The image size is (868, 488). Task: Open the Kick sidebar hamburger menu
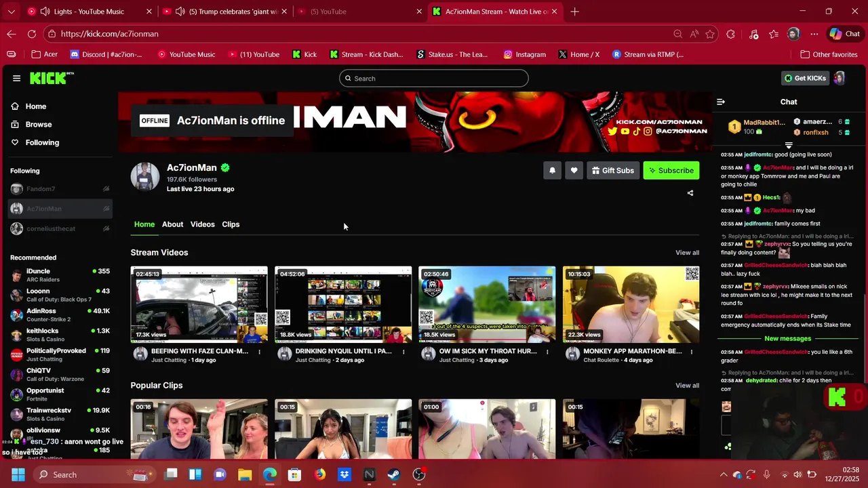(x=16, y=78)
